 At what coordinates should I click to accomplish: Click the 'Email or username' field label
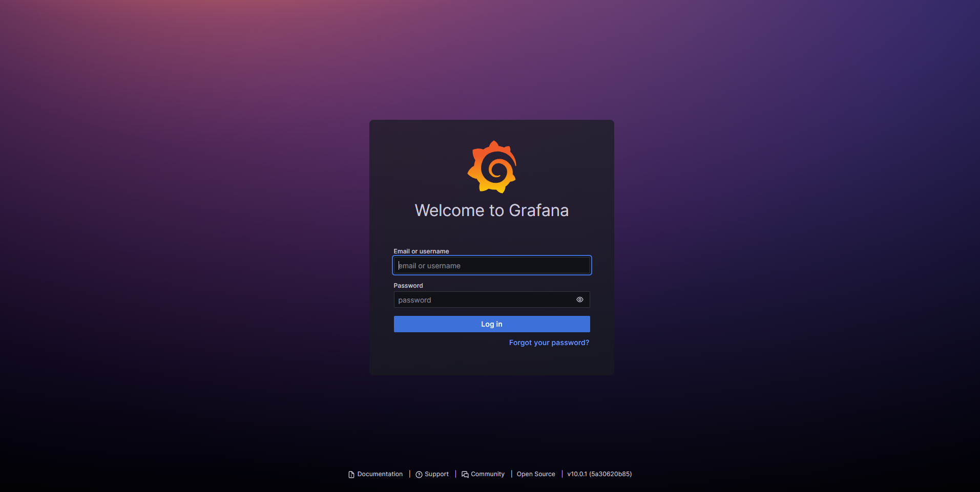click(421, 251)
